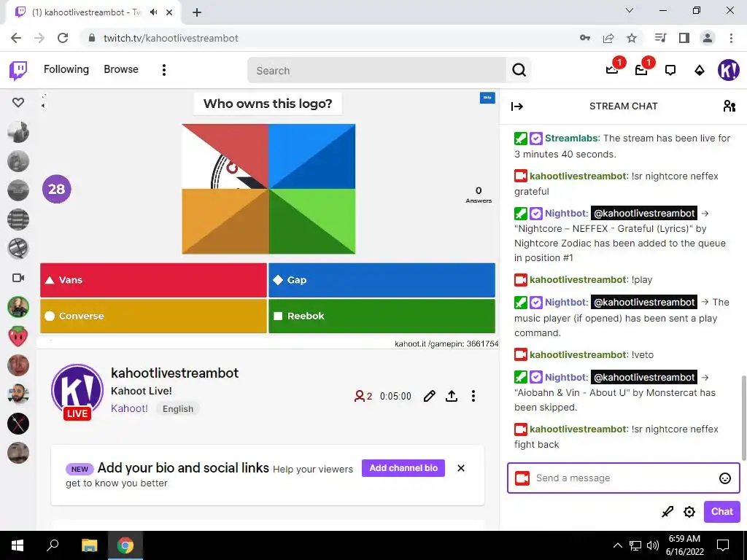Open chat settings gear
This screenshot has width=747, height=560.
[689, 512]
